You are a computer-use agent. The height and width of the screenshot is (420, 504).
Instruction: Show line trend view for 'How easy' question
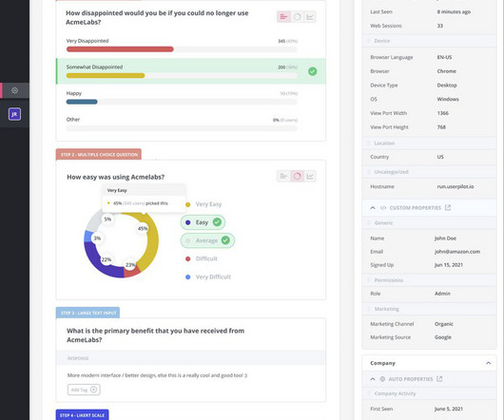click(x=310, y=176)
